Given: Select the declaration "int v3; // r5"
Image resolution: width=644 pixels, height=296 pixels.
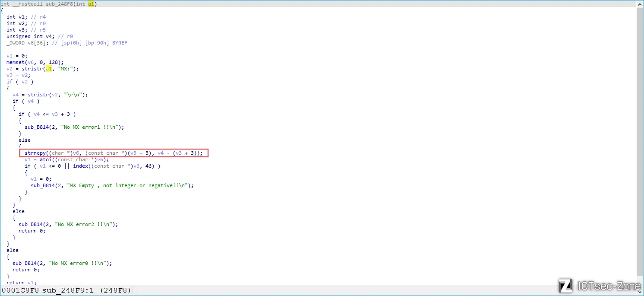Looking at the screenshot, I should [26, 30].
